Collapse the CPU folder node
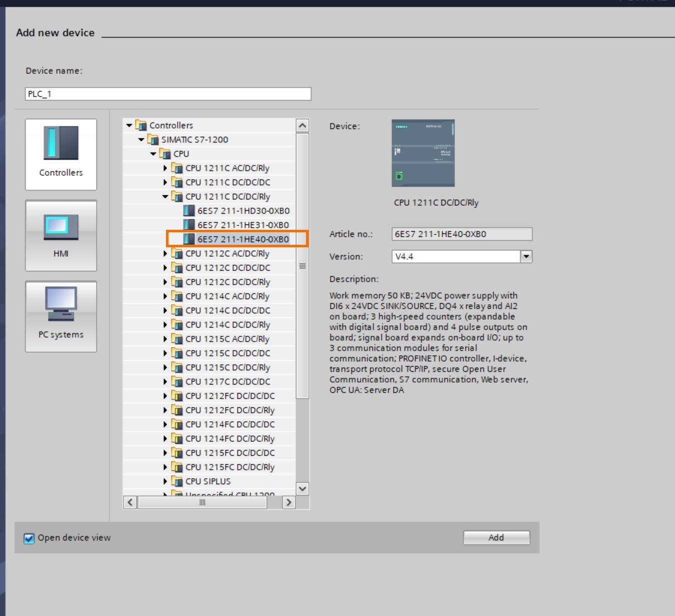This screenshot has height=616, width=675. point(153,154)
